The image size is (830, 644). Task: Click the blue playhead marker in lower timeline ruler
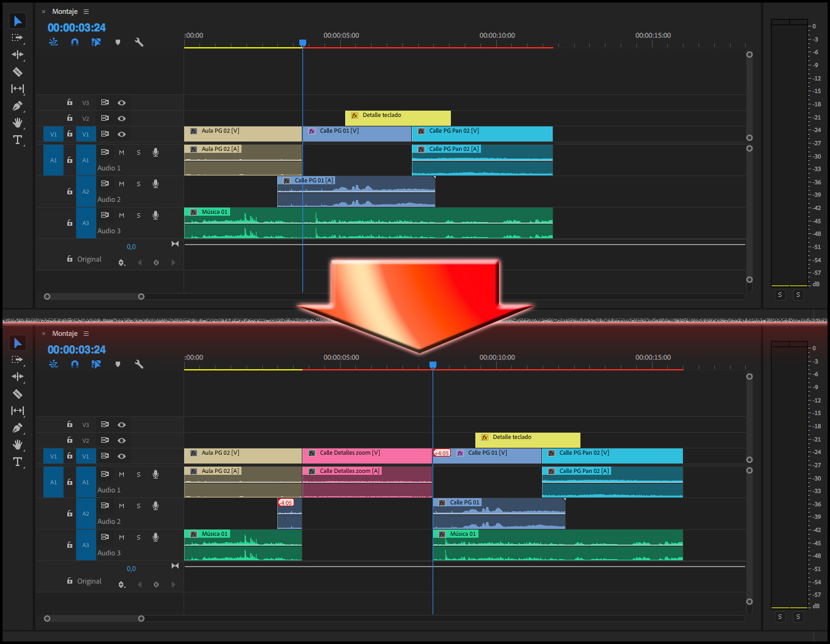tap(433, 365)
